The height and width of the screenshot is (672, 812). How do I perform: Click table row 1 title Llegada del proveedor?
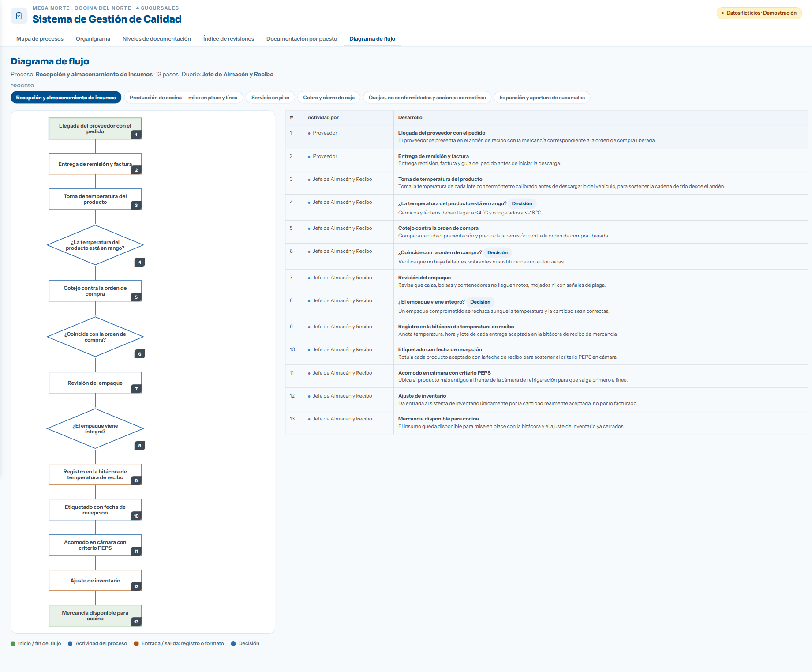click(442, 133)
